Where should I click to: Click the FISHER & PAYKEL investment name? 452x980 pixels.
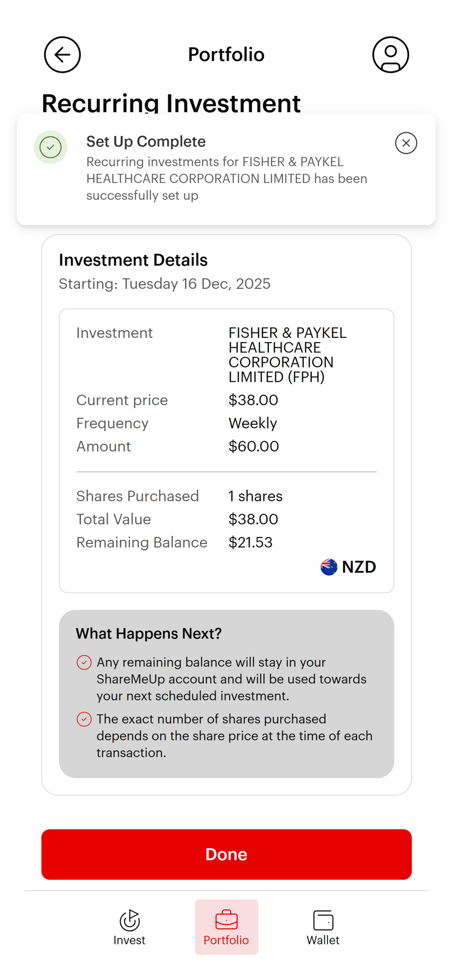287,355
